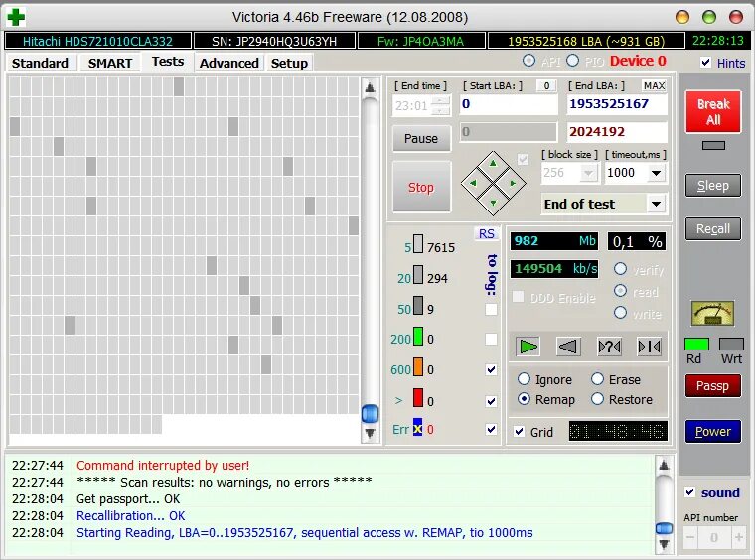This screenshot has width=755, height=560.
Task: Click the Sleep button
Action: 713,186
